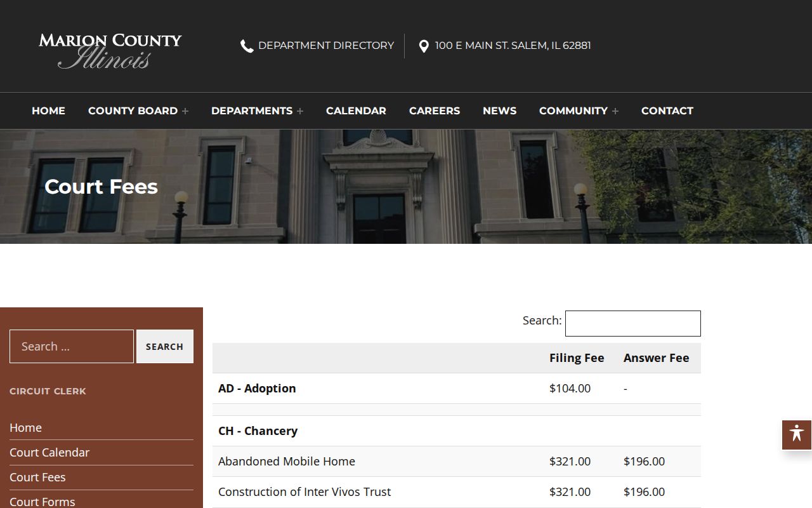Open the News page
This screenshot has height=508, width=812.
(x=499, y=110)
